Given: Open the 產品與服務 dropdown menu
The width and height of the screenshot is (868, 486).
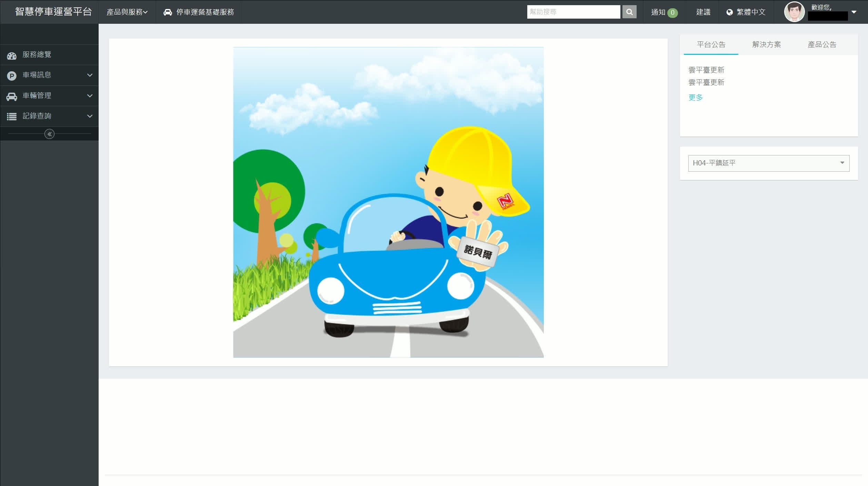Looking at the screenshot, I should tap(127, 12).
